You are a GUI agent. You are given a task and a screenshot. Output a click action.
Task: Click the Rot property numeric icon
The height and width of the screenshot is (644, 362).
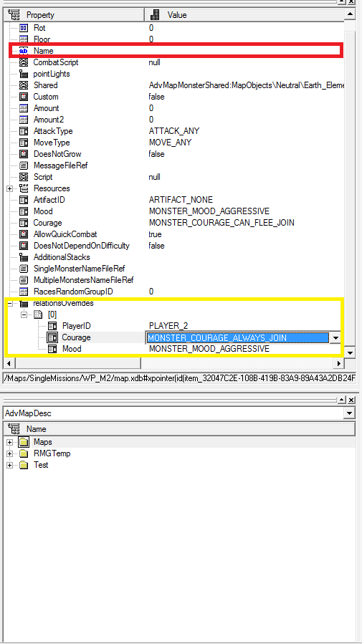(x=24, y=28)
